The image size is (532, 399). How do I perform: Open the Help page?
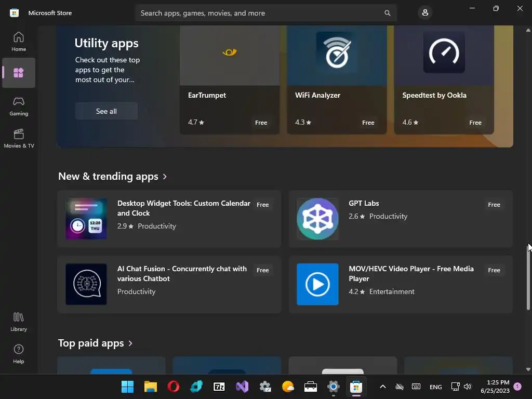click(x=19, y=354)
